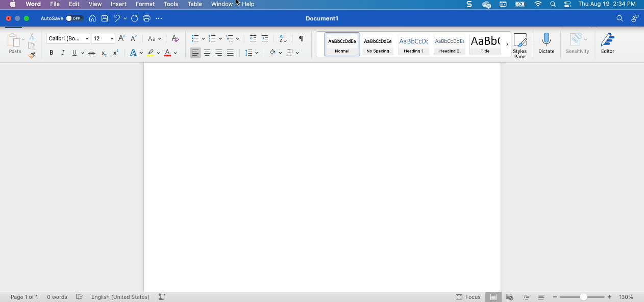Open the font size dropdown
The height and width of the screenshot is (302, 644).
pyautogui.click(x=103, y=38)
